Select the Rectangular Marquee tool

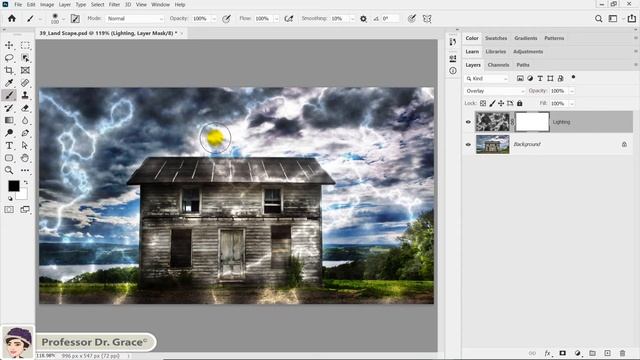[25, 45]
